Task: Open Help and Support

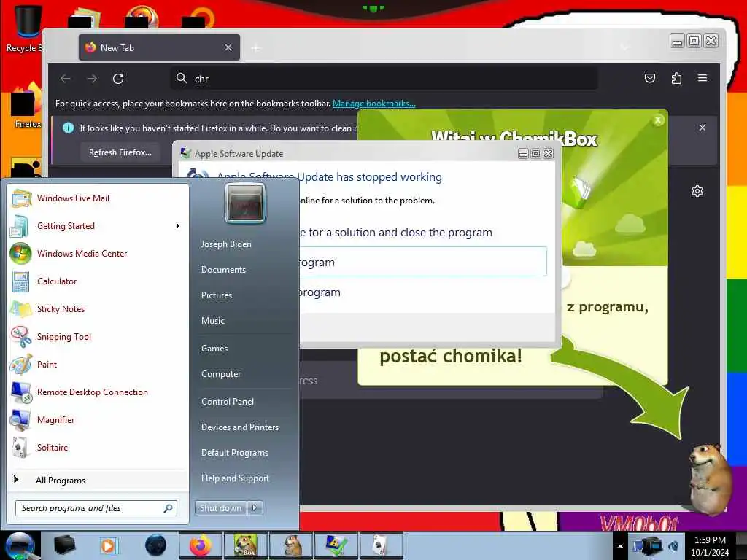Action: pos(235,478)
